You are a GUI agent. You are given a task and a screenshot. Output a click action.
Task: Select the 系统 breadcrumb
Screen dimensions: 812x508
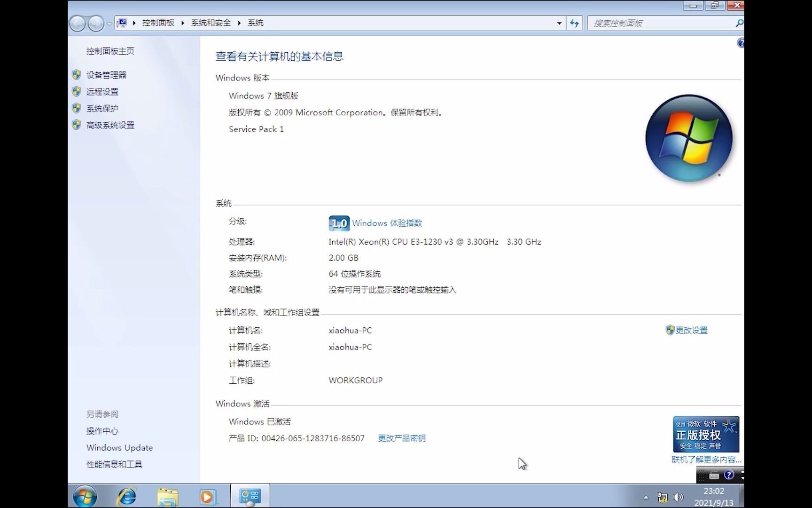[256, 23]
